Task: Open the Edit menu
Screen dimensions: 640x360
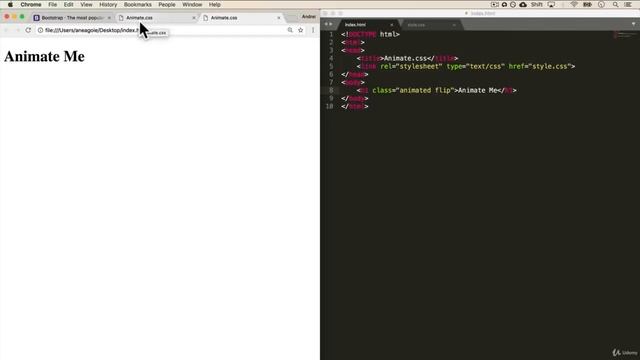Action: tap(69, 4)
